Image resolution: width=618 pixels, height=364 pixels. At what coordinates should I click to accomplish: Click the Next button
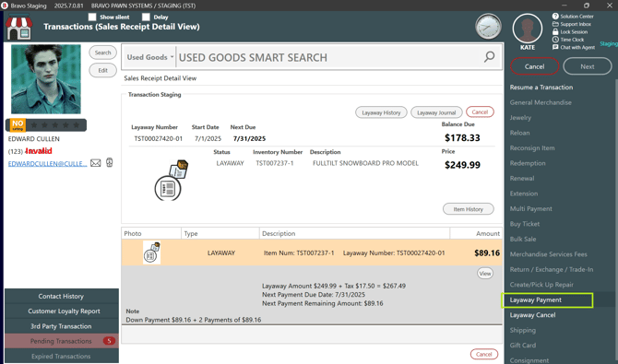click(x=588, y=66)
